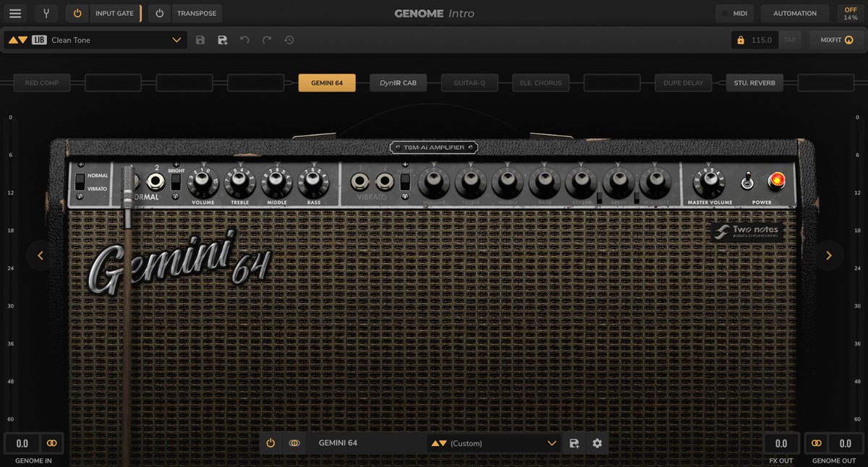Select the ELE. CHORUS chain slot

click(x=540, y=83)
